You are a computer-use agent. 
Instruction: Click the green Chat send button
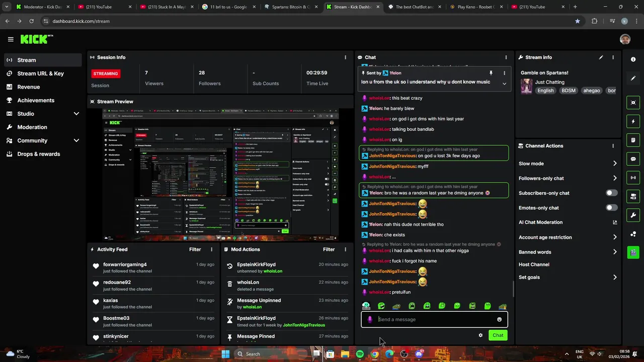[x=498, y=335]
